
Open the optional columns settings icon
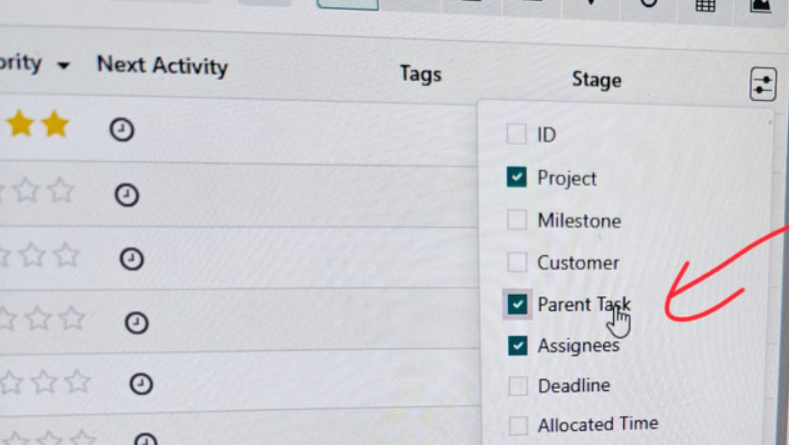point(762,85)
